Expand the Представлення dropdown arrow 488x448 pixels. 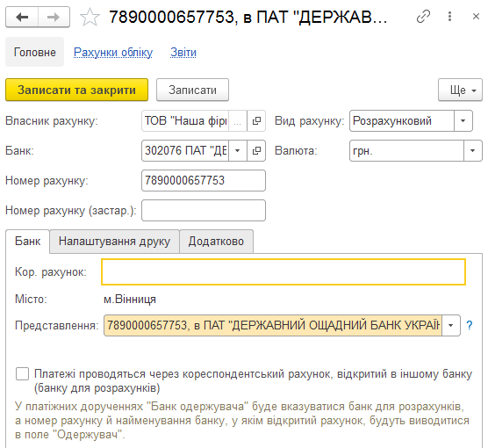coord(450,325)
